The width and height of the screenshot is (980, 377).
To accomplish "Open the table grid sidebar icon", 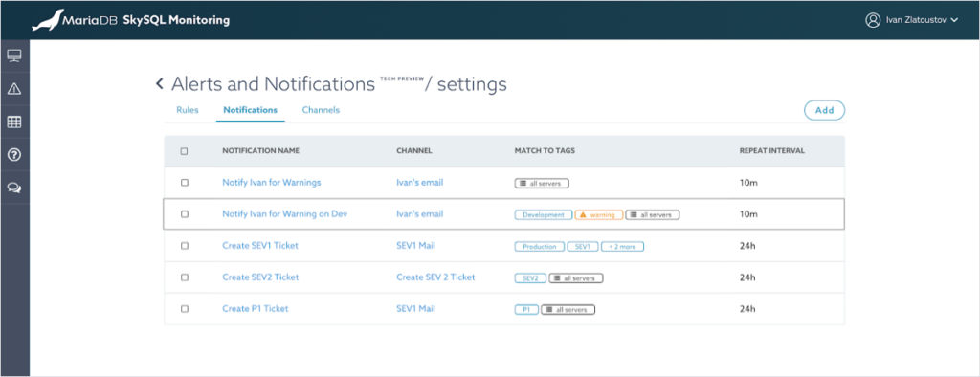I will tap(14, 122).
